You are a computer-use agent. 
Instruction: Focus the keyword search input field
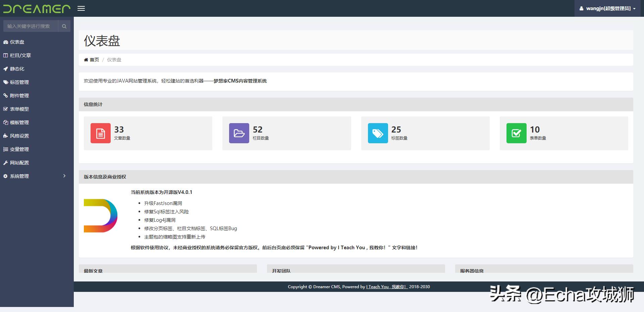pyautogui.click(x=31, y=26)
